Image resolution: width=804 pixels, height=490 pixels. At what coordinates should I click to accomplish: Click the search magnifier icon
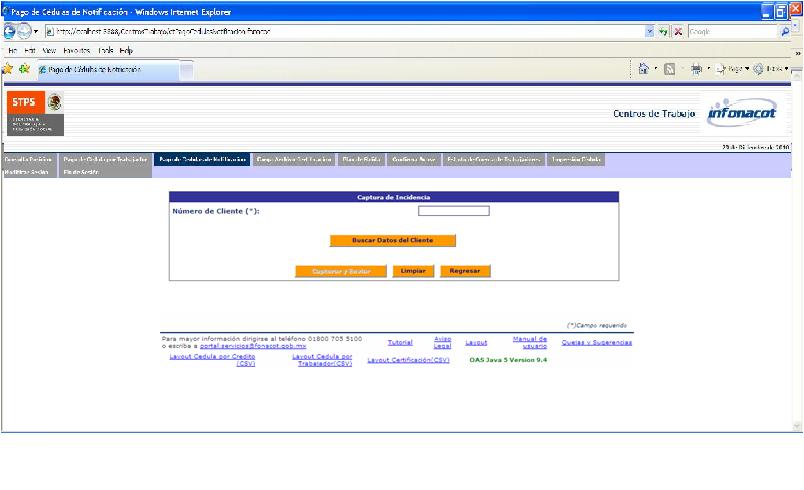784,31
